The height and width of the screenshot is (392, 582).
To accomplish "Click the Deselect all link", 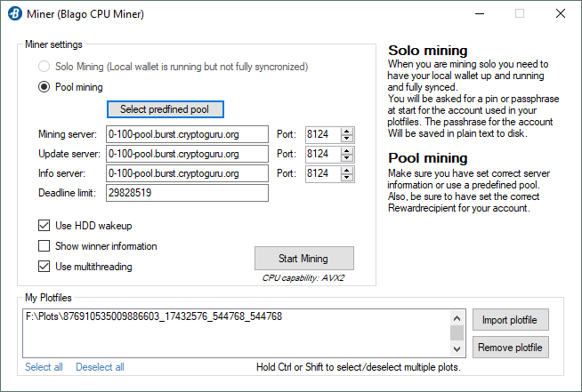I will point(100,367).
